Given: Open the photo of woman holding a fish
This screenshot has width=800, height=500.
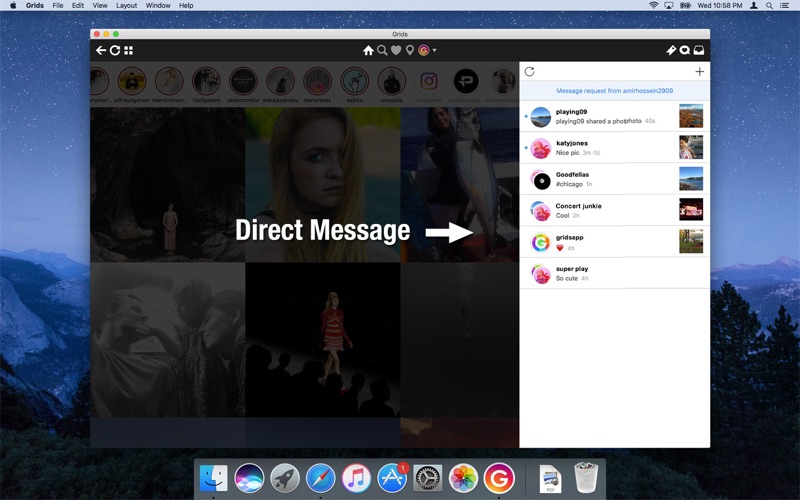Looking at the screenshot, I should [x=460, y=184].
